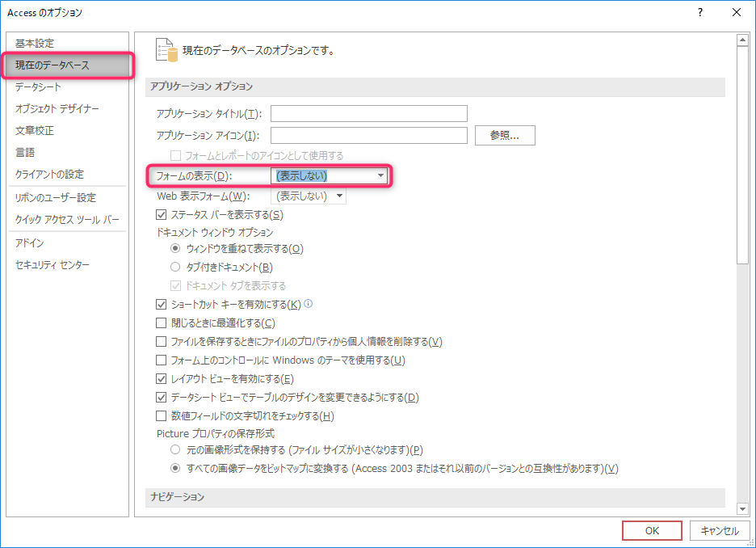Toggle ショートカット キーを有効にする checkbox

[x=161, y=305]
